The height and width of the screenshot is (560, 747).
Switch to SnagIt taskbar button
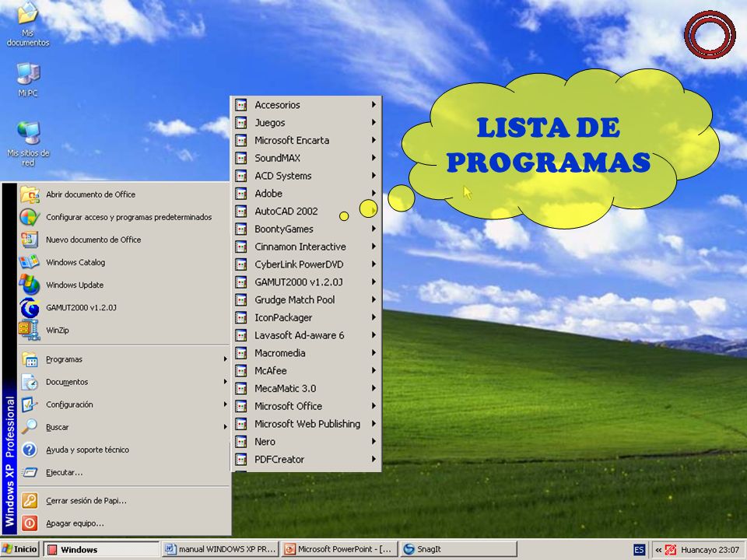[x=458, y=550]
